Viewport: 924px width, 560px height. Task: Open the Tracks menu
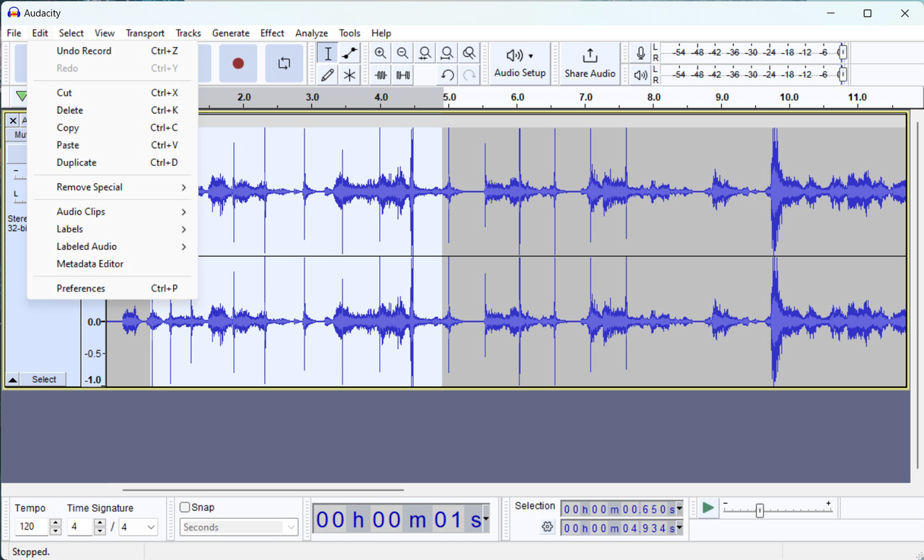188,33
